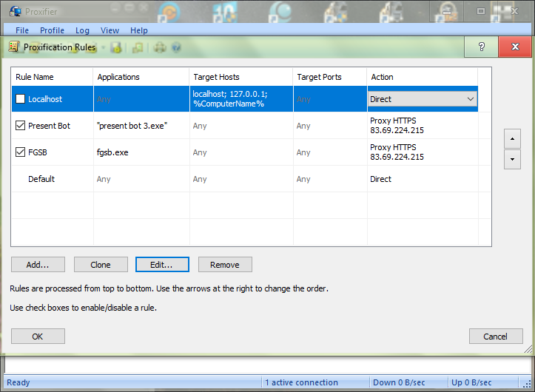Click the fgsb.exe application cell
The width and height of the screenshot is (535, 392).
[141, 152]
